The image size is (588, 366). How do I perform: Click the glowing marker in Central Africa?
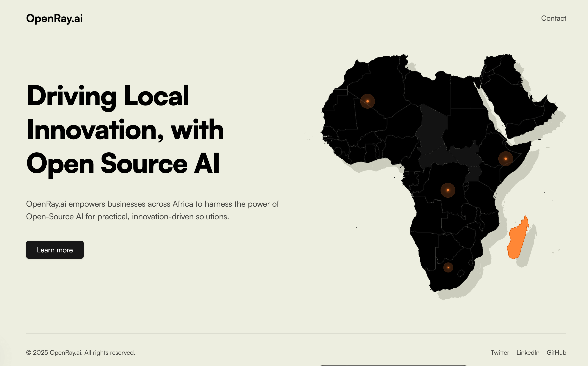coord(448,190)
